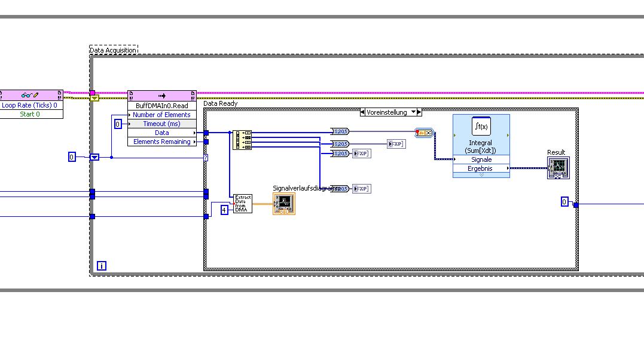644x353 pixels.
Task: Select the FXP indicator farthest right
Action: [x=396, y=144]
